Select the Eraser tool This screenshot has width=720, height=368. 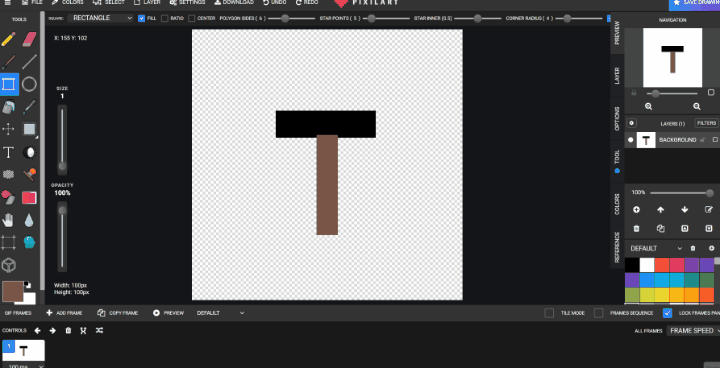tap(29, 39)
